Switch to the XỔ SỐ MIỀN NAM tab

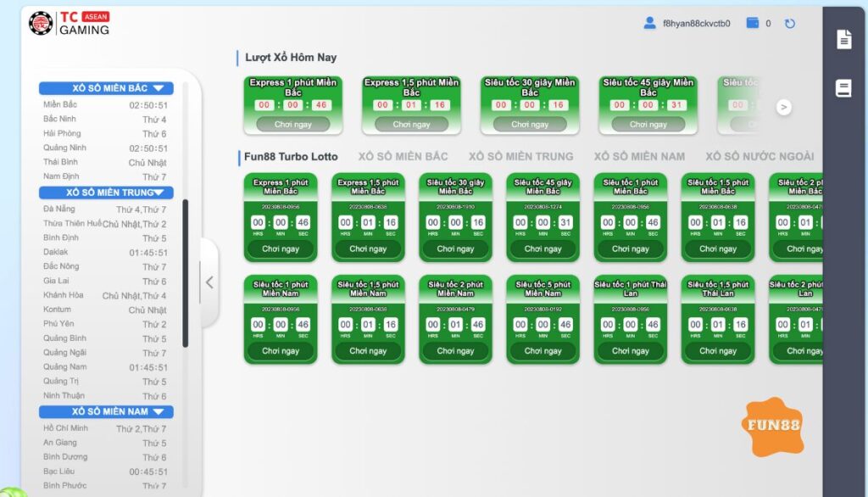[639, 157]
